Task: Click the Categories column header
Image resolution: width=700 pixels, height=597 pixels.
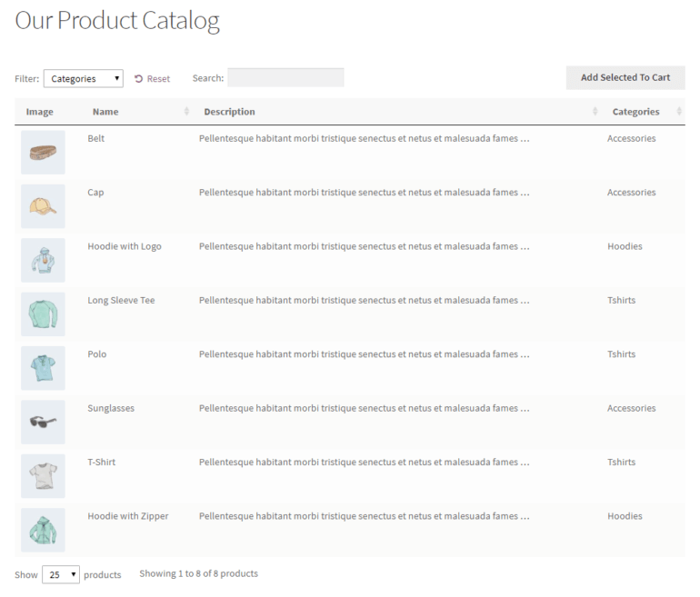Action: point(635,112)
